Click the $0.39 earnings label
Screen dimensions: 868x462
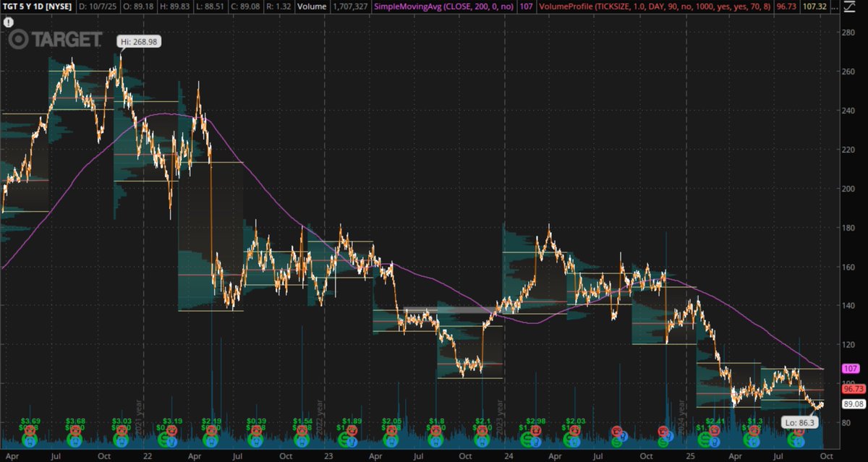click(257, 421)
